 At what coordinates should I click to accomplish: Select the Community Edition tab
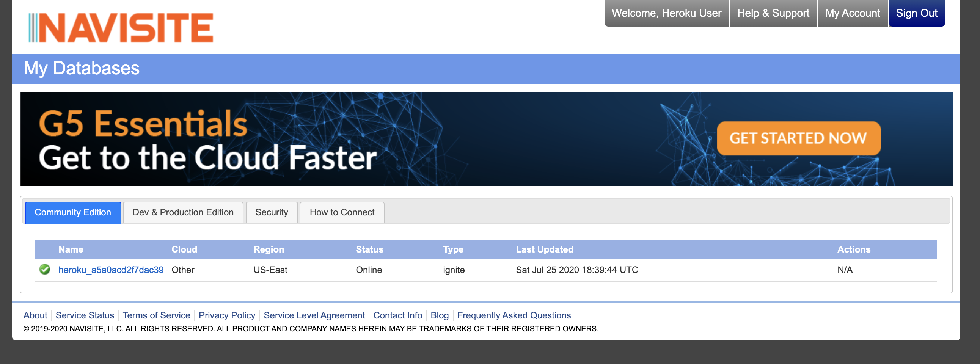coord(73,212)
